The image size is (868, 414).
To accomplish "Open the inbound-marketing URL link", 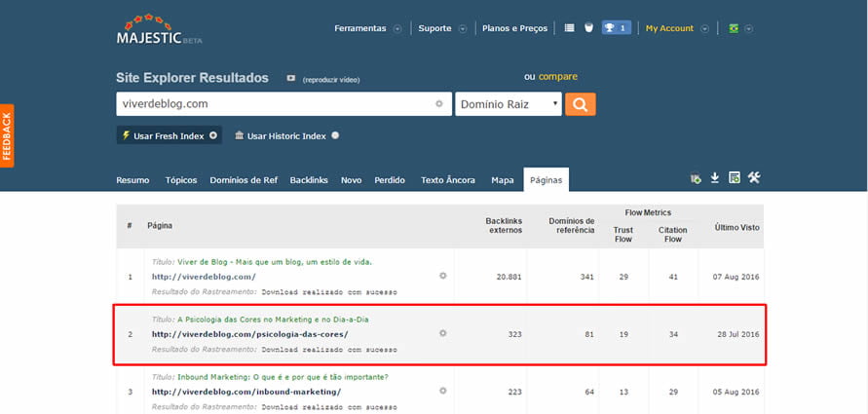I will click(x=246, y=392).
